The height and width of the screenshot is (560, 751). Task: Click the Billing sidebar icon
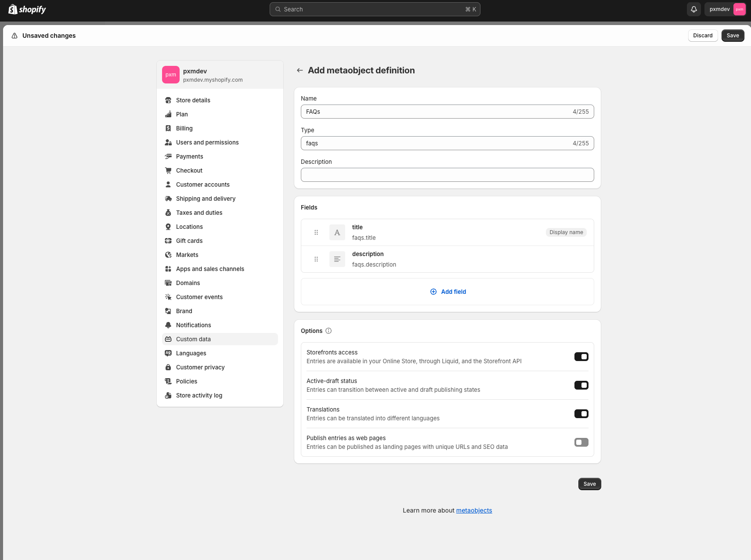pos(168,128)
